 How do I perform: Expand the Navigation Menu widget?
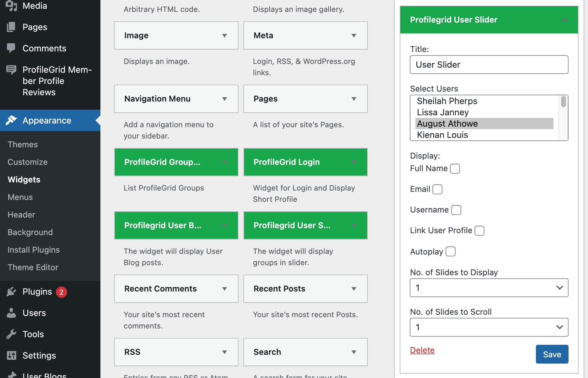click(224, 99)
